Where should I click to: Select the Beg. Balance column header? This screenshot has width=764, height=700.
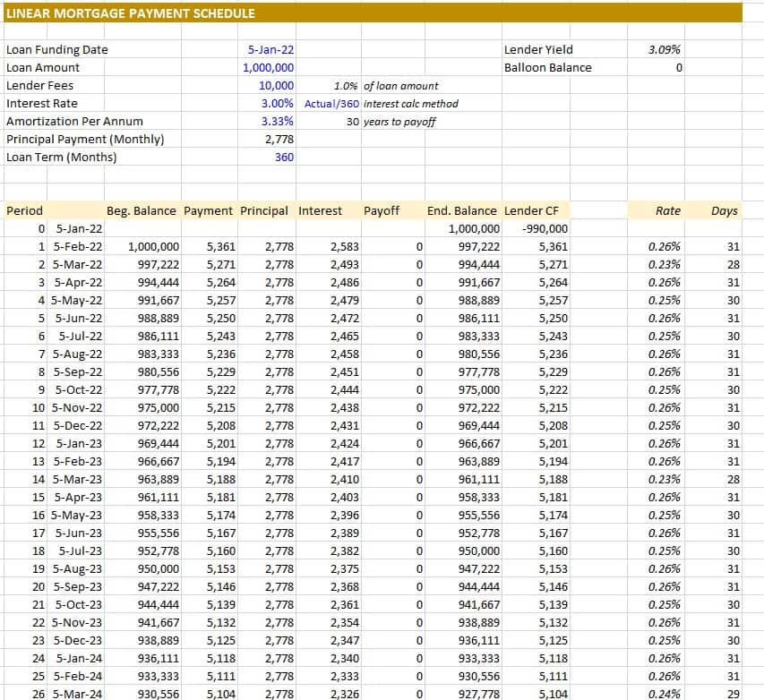[142, 211]
